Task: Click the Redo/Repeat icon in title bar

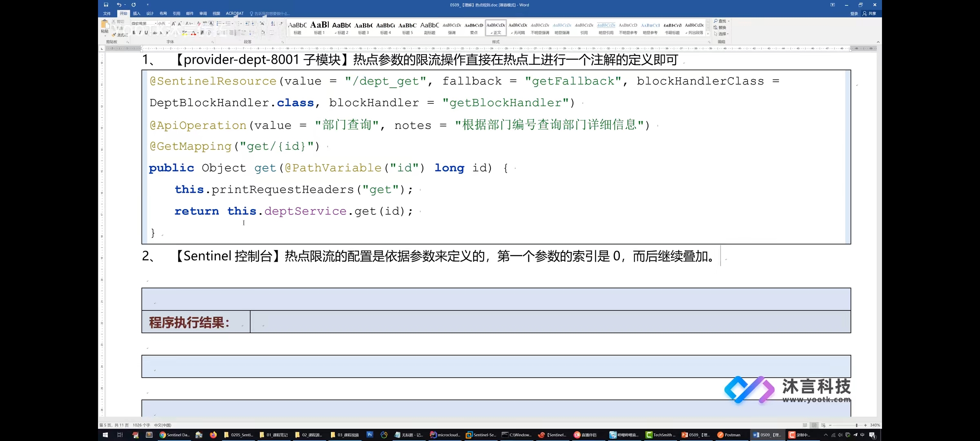Action: 134,5
